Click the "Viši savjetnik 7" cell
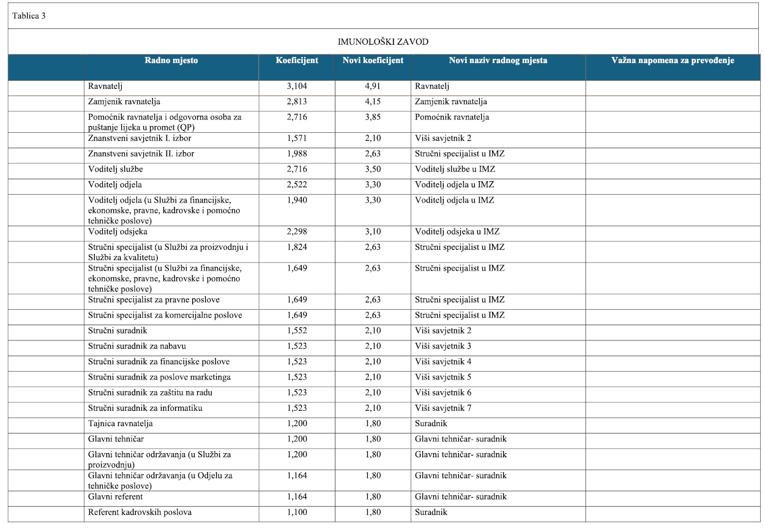 (443, 408)
